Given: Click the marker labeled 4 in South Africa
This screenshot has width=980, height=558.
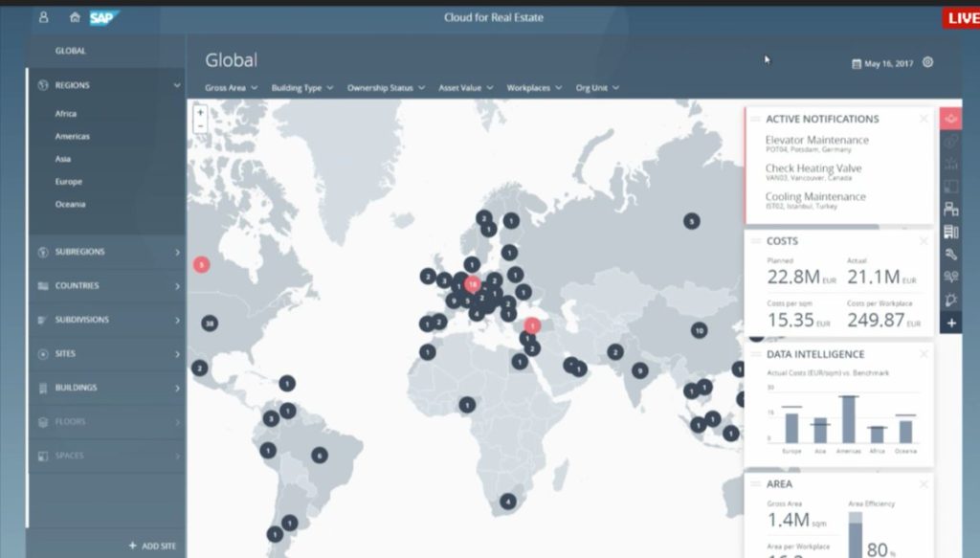Looking at the screenshot, I should (508, 502).
